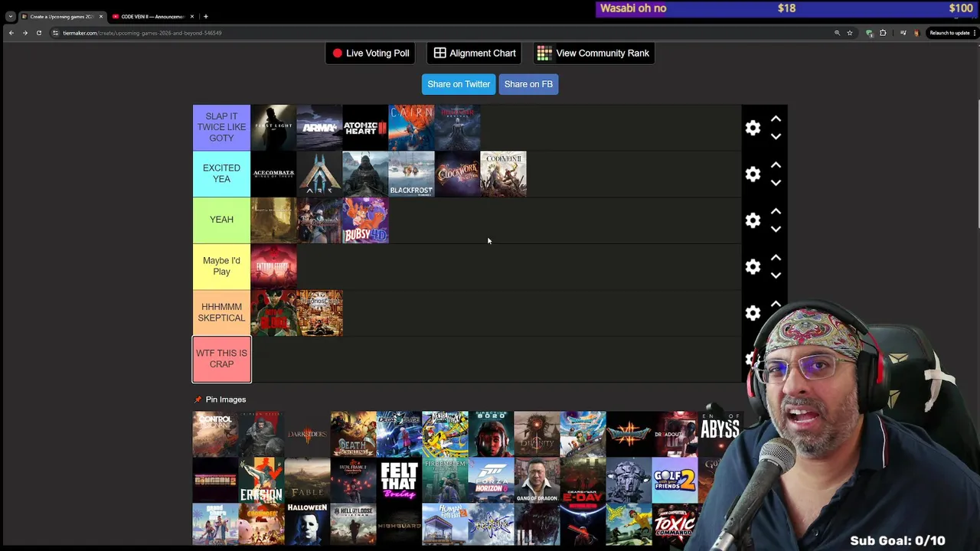Select the ARMA 4 game thumbnail
The image size is (980, 551).
pos(319,128)
